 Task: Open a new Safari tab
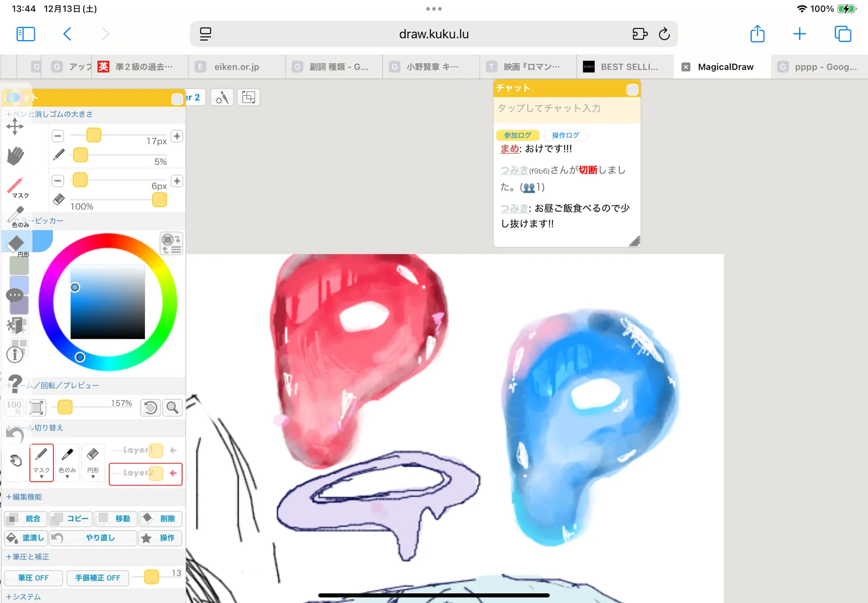(x=799, y=34)
